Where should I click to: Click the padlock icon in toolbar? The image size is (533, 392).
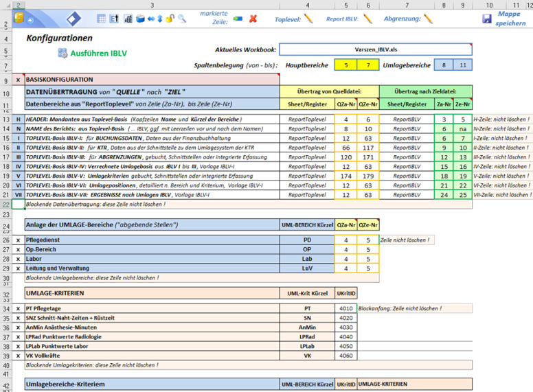(x=170, y=19)
